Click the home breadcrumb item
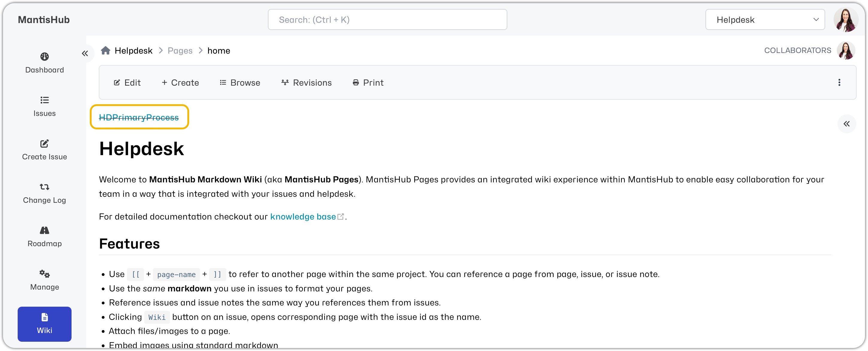Image resolution: width=868 pixels, height=351 pixels. tap(219, 51)
